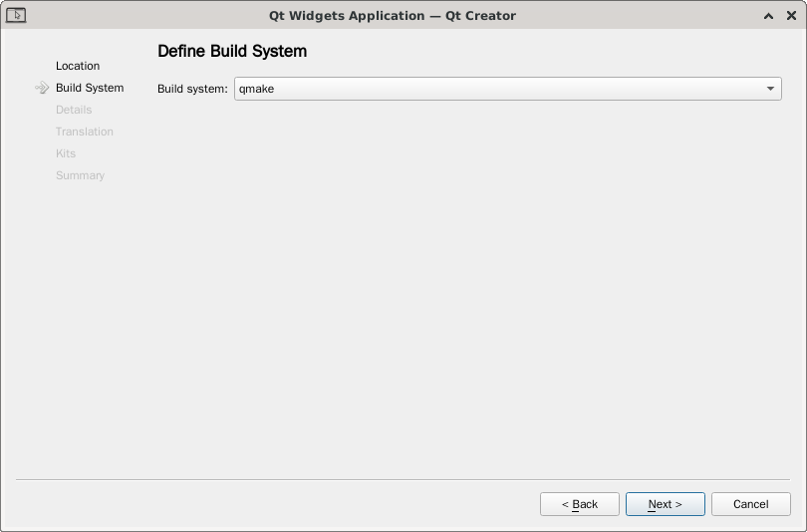The image size is (807, 532).
Task: Click the Build system: label
Action: pos(192,89)
